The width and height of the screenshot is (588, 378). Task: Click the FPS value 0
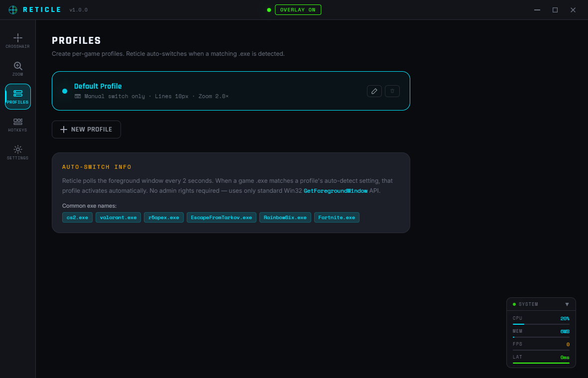(x=568, y=344)
